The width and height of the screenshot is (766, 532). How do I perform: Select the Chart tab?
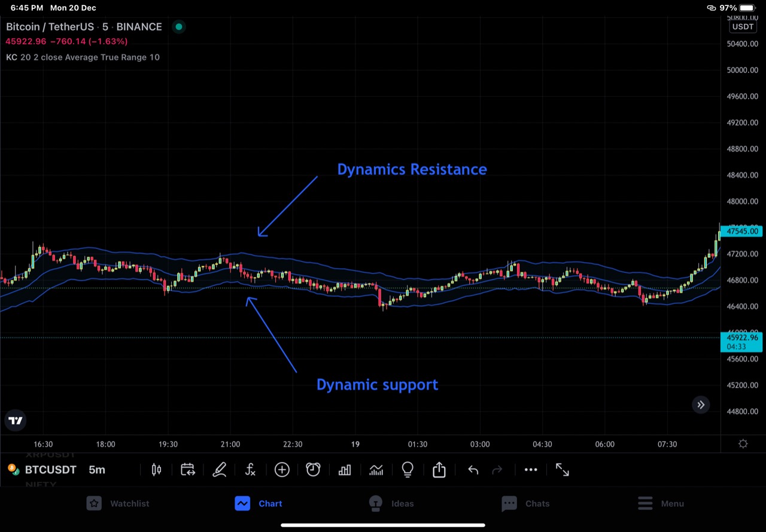click(x=259, y=503)
